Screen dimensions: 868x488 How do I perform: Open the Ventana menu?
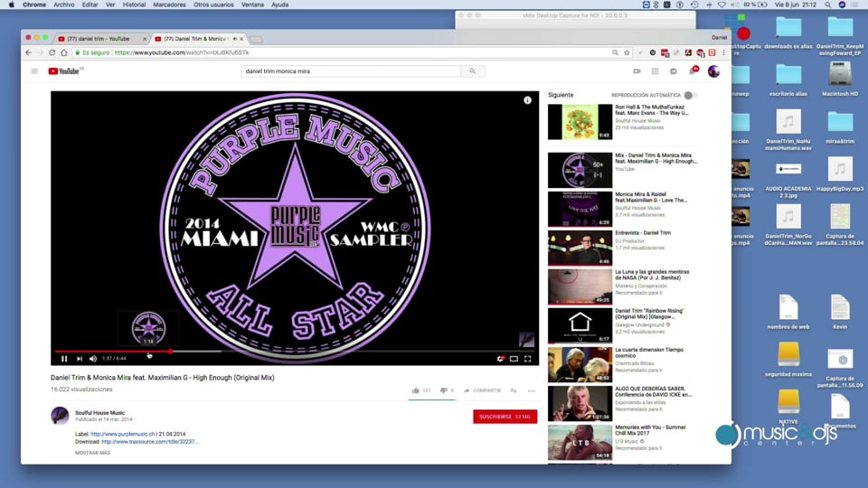[x=252, y=5]
